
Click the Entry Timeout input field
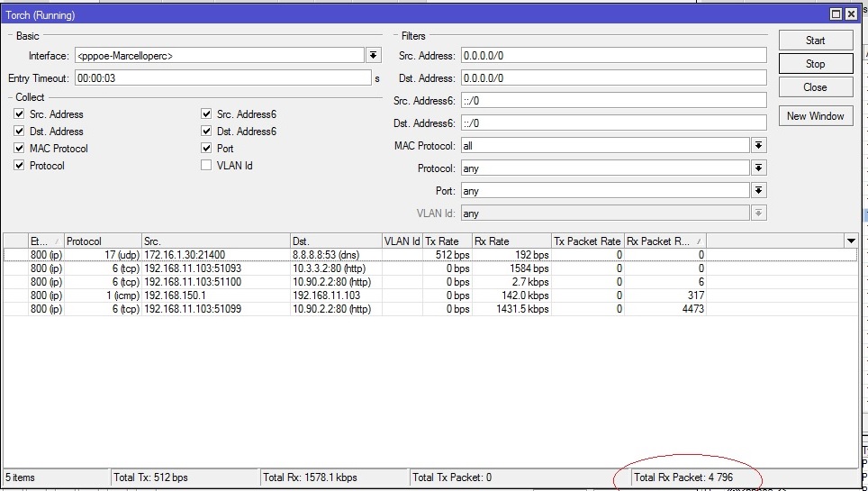222,78
